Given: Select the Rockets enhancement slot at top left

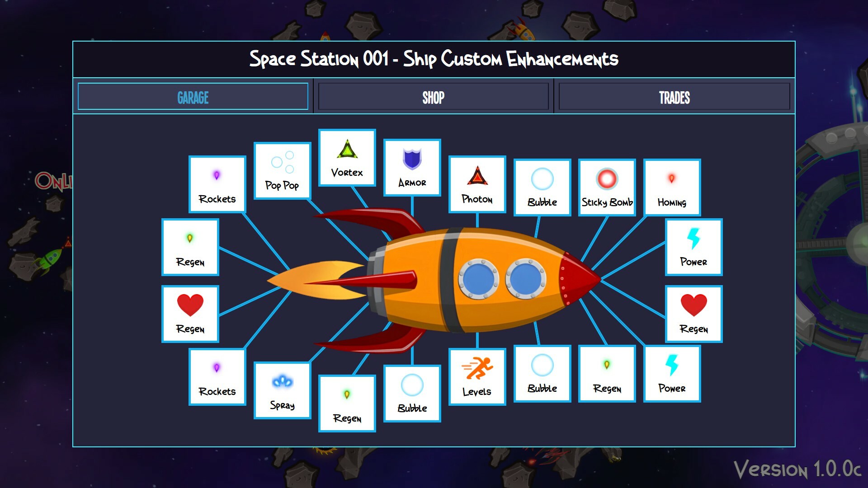Looking at the screenshot, I should click(x=217, y=184).
